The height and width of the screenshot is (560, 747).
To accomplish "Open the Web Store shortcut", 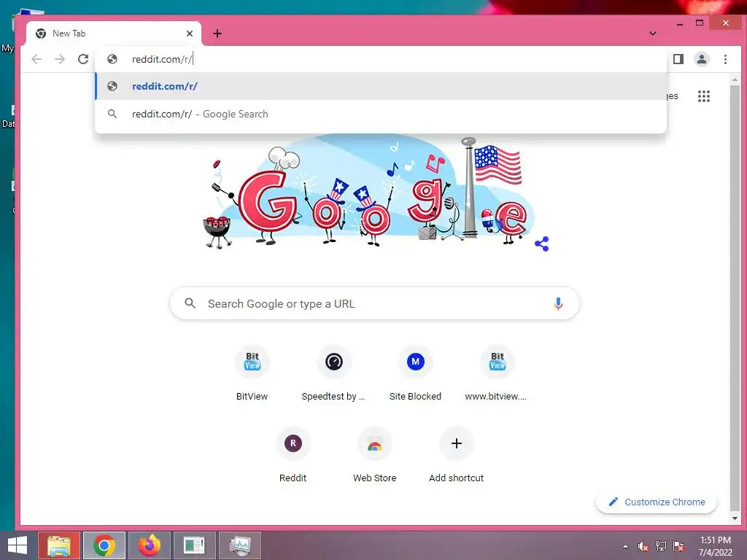I will click(x=374, y=456).
